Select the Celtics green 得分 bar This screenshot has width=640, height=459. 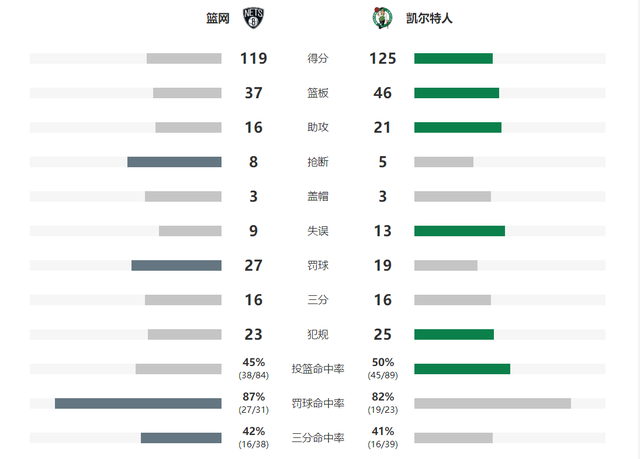453,58
